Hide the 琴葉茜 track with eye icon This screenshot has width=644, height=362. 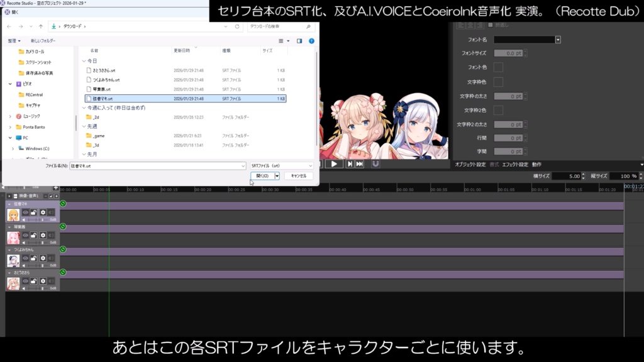[25, 236]
